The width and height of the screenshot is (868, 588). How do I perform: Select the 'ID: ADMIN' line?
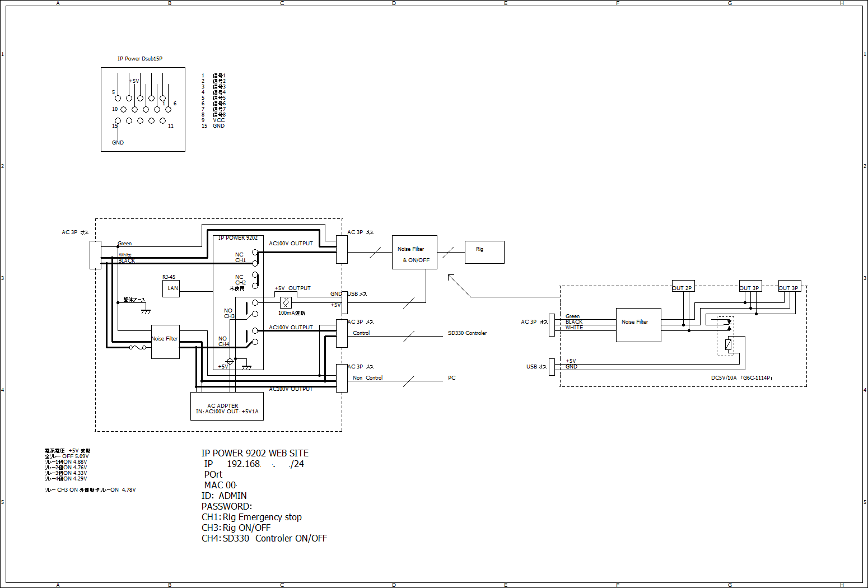click(224, 496)
